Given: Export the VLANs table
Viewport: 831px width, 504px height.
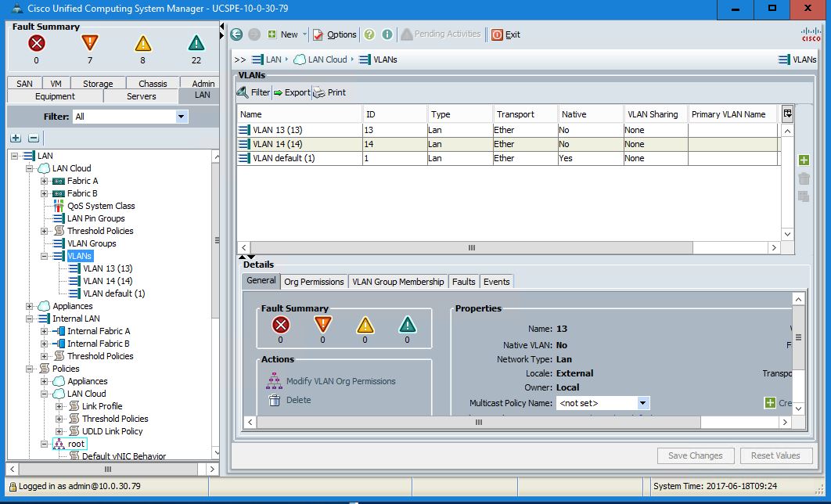Looking at the screenshot, I should (x=292, y=92).
